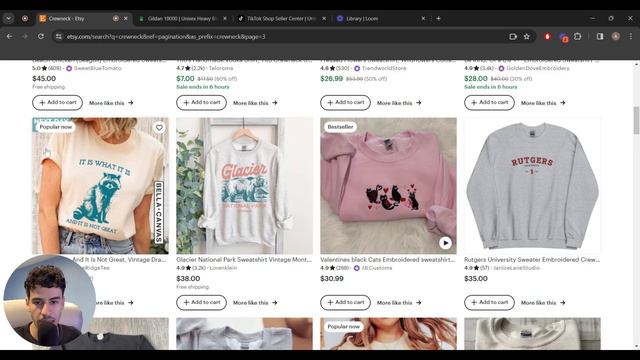Switch to the Crewneck - Etsy tab

coord(84,18)
